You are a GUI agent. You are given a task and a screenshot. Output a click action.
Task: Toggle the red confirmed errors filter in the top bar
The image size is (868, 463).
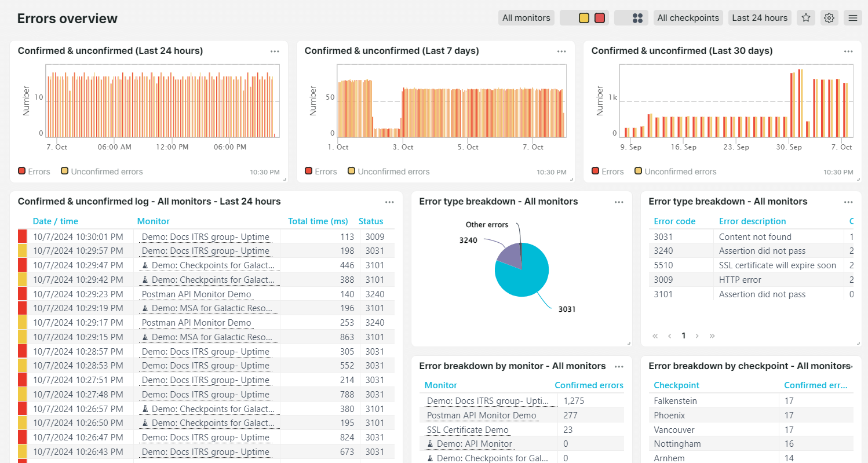[600, 18]
